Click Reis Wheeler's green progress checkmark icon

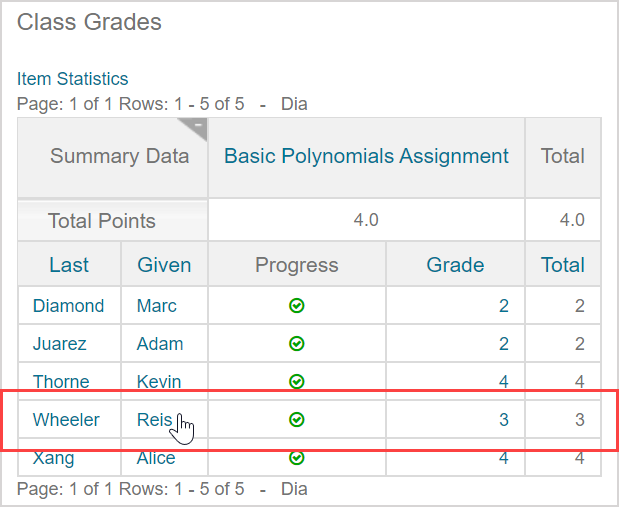coord(296,420)
